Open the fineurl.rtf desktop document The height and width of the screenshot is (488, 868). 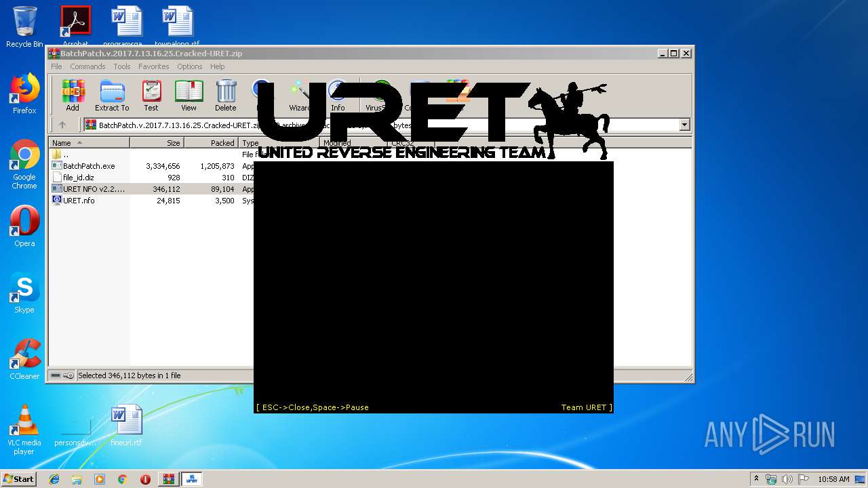click(x=126, y=425)
